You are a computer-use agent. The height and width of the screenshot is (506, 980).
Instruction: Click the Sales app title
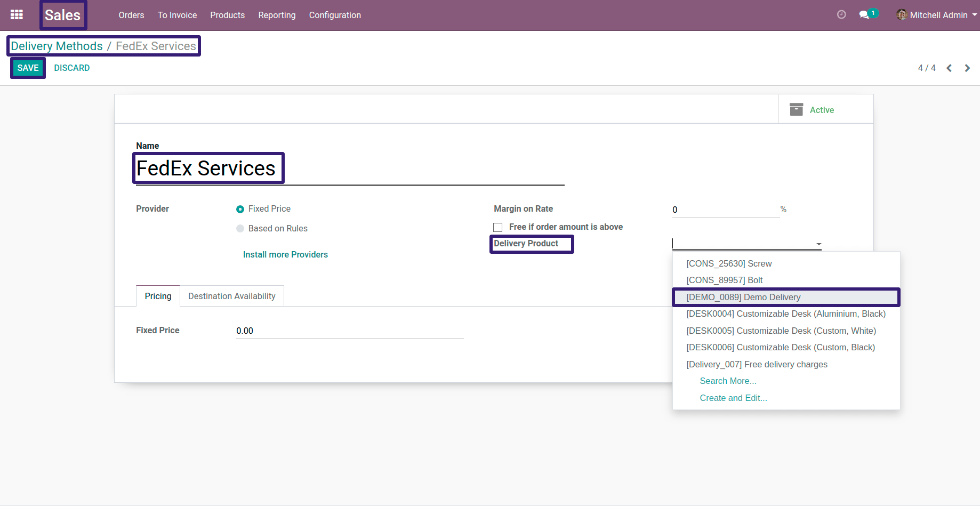[62, 15]
